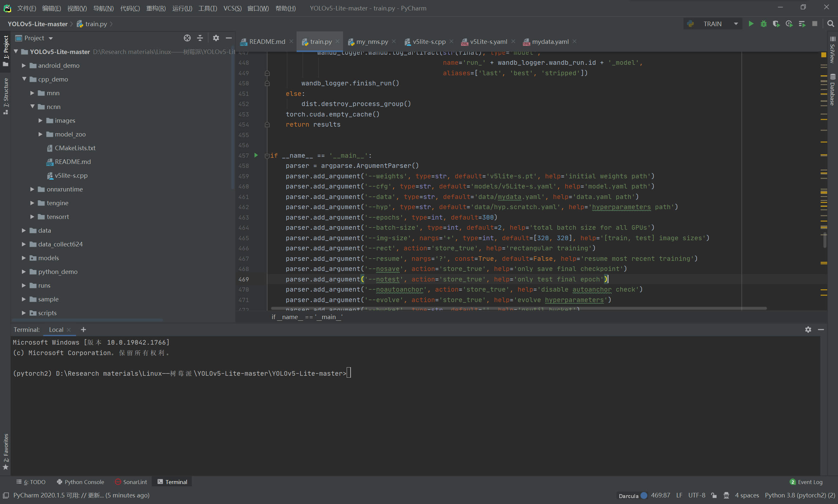838x504 pixels.
Task: Click the Stop process square icon
Action: 814,24
